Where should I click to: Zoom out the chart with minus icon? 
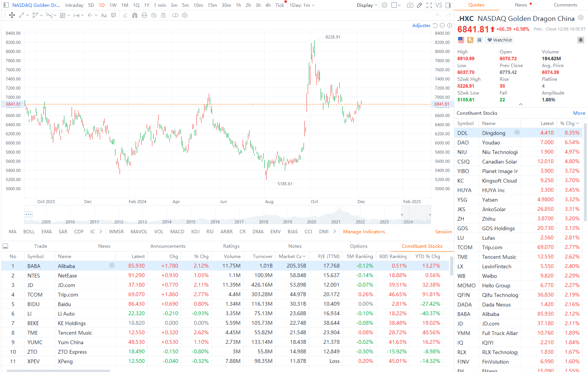click(442, 26)
